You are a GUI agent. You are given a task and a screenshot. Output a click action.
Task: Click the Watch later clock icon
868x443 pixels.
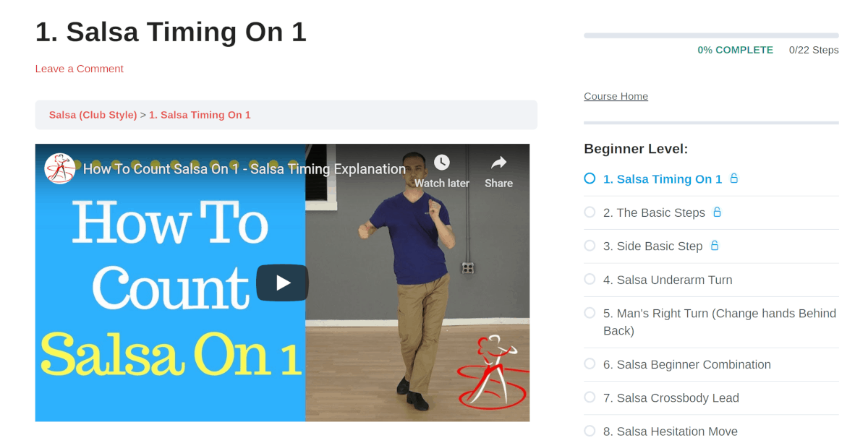[441, 162]
